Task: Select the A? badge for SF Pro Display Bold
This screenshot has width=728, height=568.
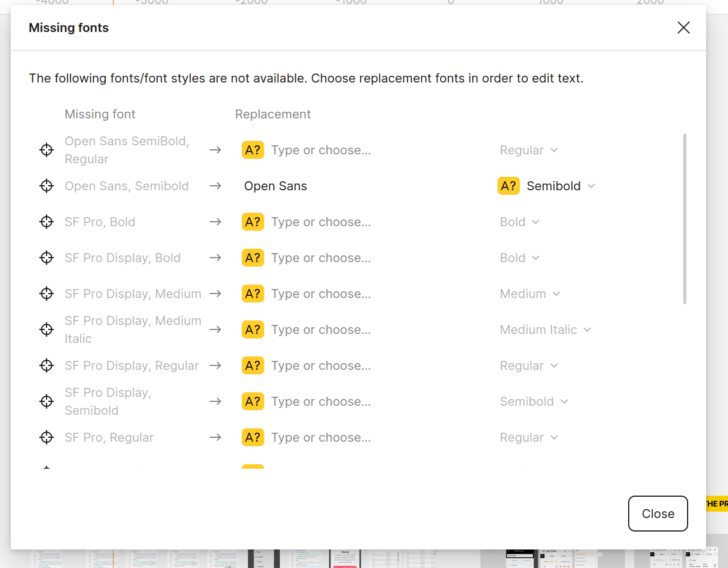Action: (253, 258)
